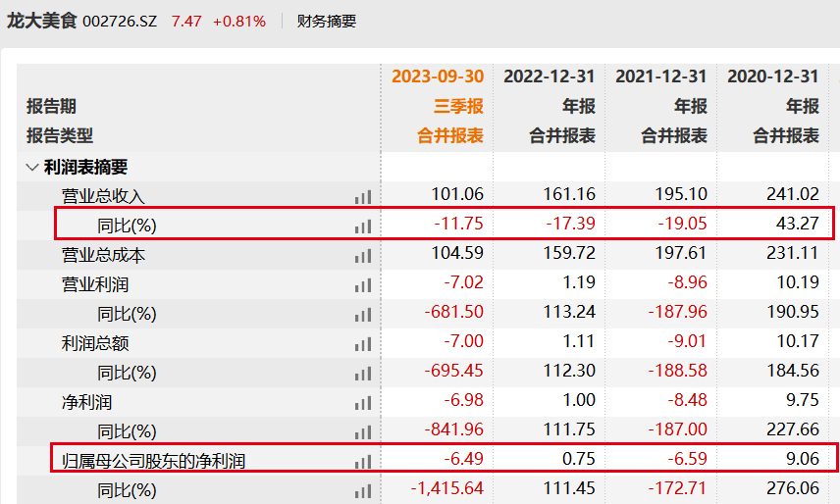
Task: Select the 2023-09-30 report column header
Action: click(x=438, y=76)
